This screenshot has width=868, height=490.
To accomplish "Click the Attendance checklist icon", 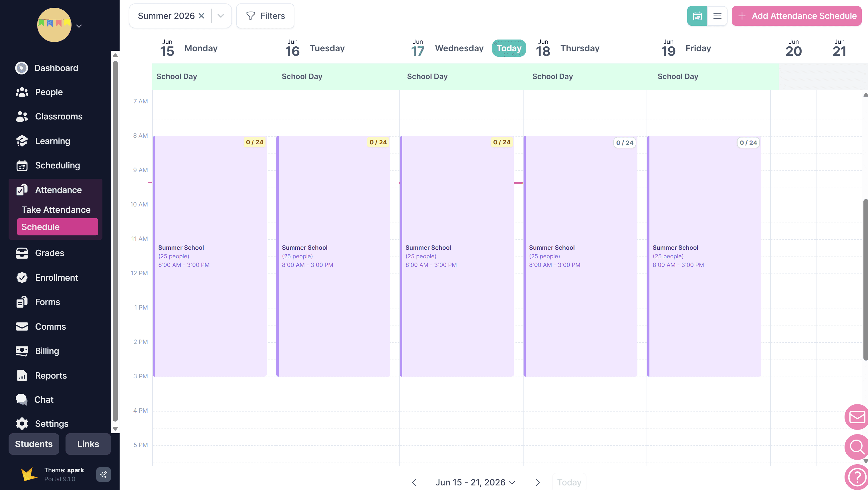I will 22,190.
